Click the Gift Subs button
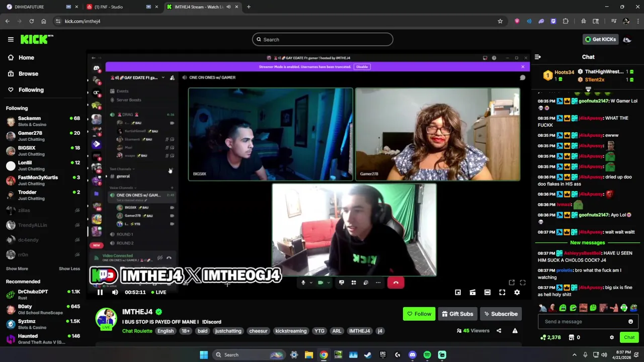This screenshot has height=362, width=644. pyautogui.click(x=457, y=314)
